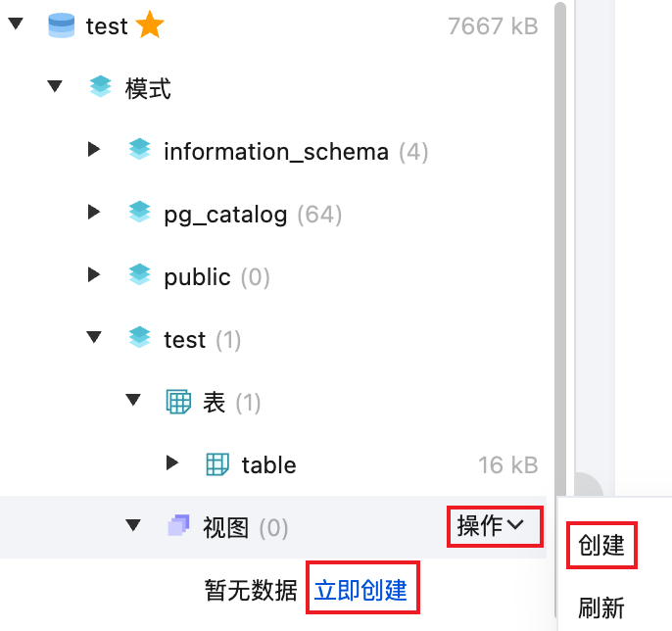
Task: Click the 立即创建 link
Action: pyautogui.click(x=360, y=590)
